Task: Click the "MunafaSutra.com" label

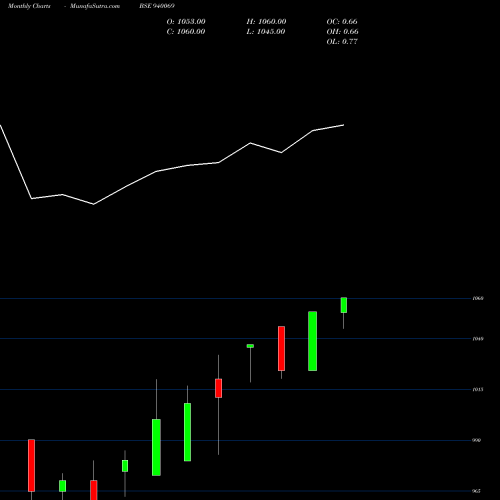Action: pos(95,6)
